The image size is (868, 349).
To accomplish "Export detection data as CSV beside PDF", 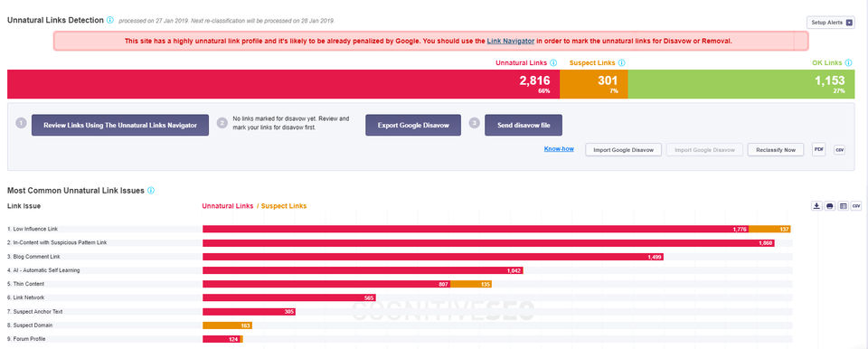I will 839,149.
